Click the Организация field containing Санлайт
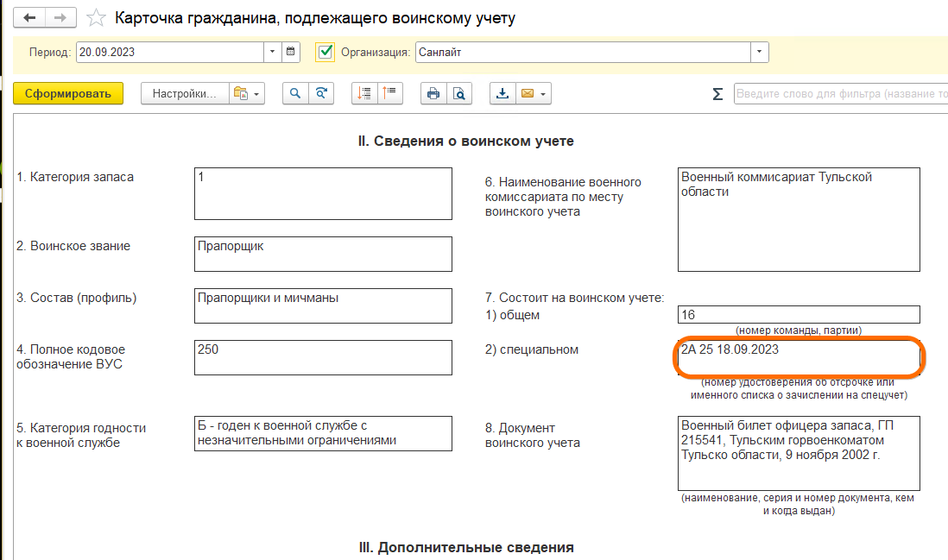Viewport: 948px width, 560px height. click(583, 52)
